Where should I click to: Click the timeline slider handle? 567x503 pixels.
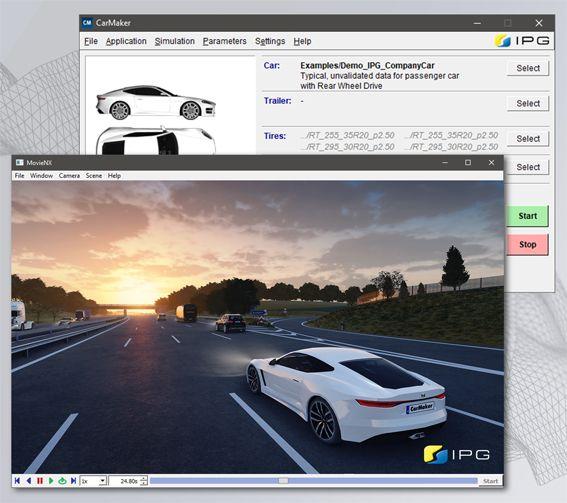(x=283, y=481)
